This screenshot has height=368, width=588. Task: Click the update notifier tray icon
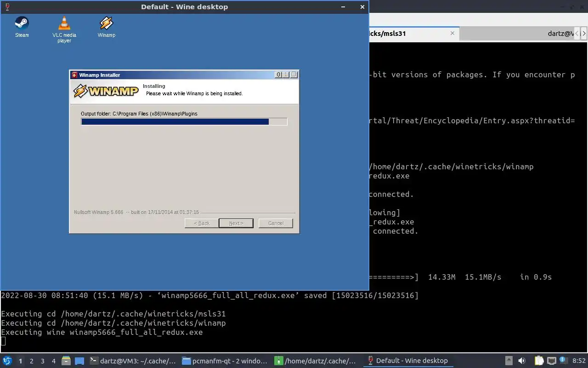click(x=563, y=360)
